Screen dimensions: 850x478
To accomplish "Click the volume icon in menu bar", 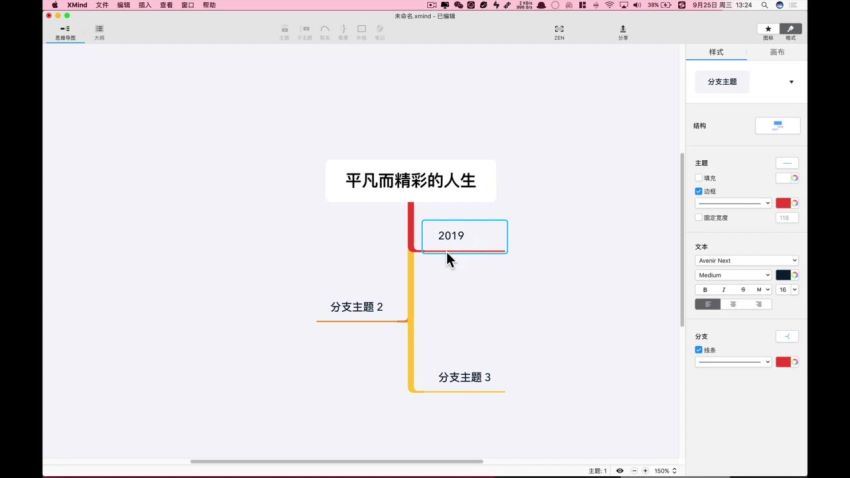I will point(637,5).
